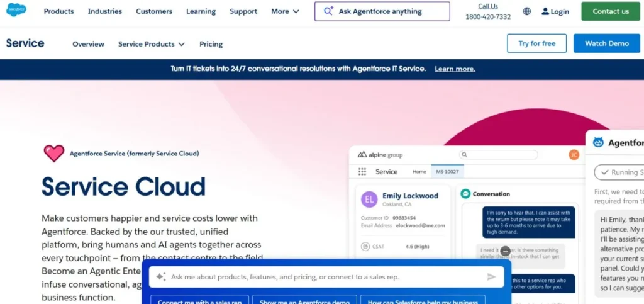Open the Support menu
644x304 pixels.
tap(243, 11)
